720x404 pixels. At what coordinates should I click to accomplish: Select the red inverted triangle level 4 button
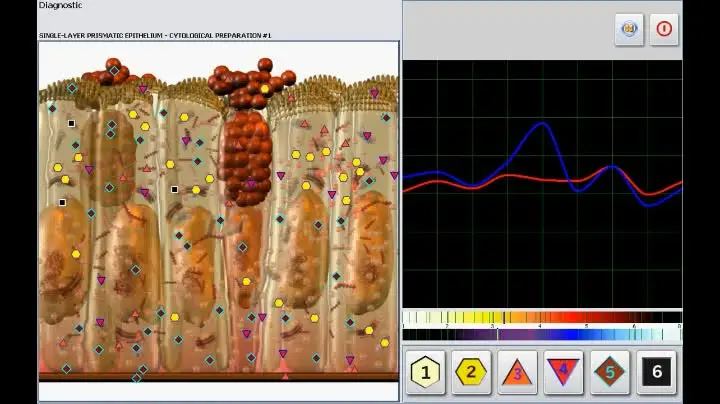[563, 372]
